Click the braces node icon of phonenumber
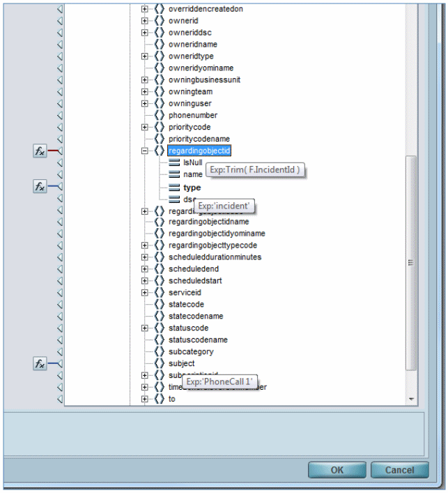This screenshot has width=448, height=493. point(160,115)
